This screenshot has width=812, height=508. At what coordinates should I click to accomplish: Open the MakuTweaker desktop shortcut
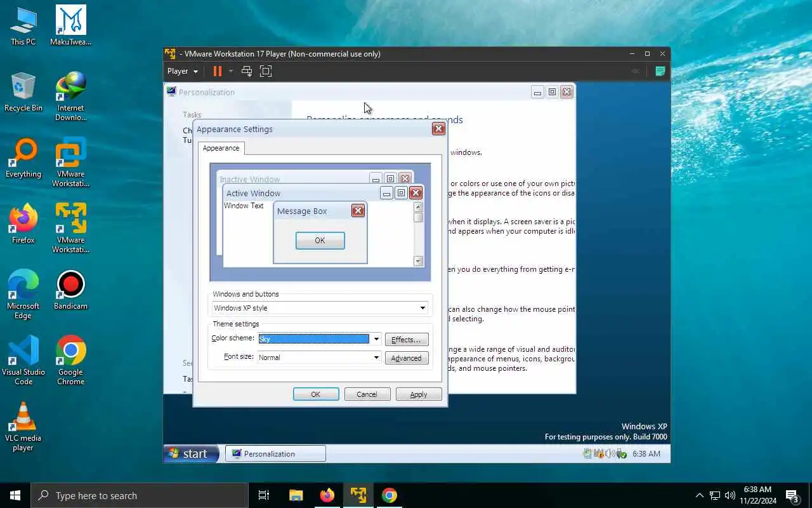71,27
